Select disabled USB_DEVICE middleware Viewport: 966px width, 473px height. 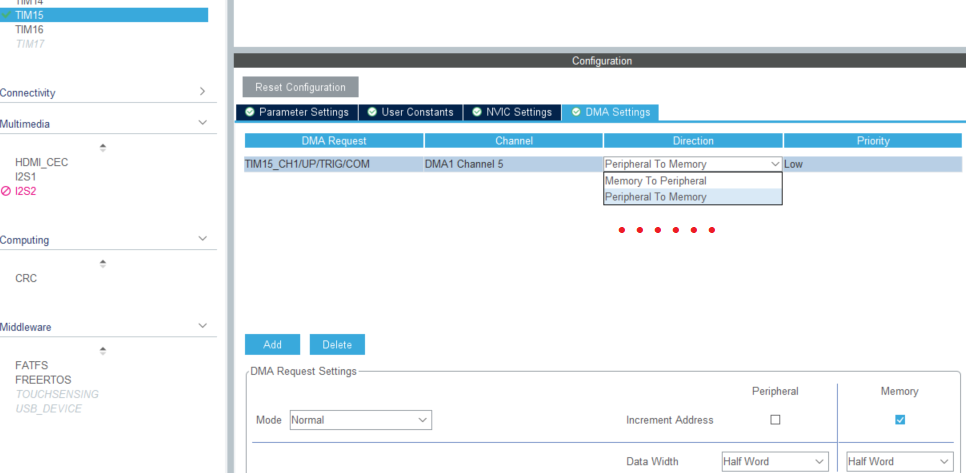pyautogui.click(x=48, y=409)
